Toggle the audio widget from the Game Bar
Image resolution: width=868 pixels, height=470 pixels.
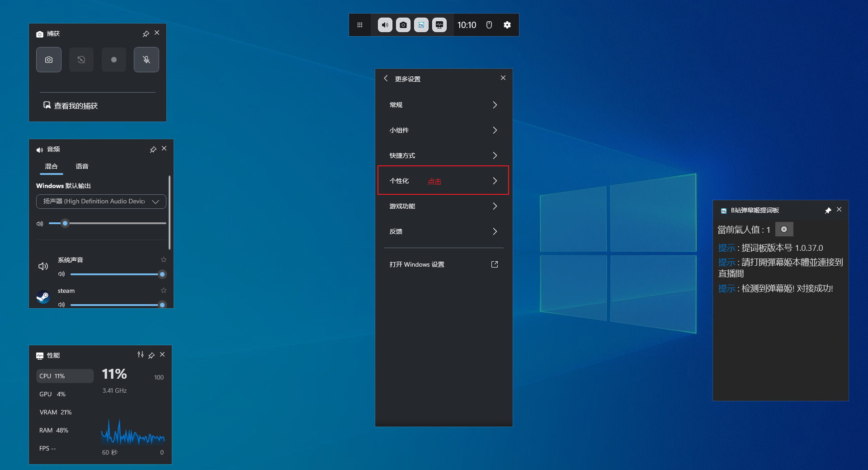coord(385,25)
